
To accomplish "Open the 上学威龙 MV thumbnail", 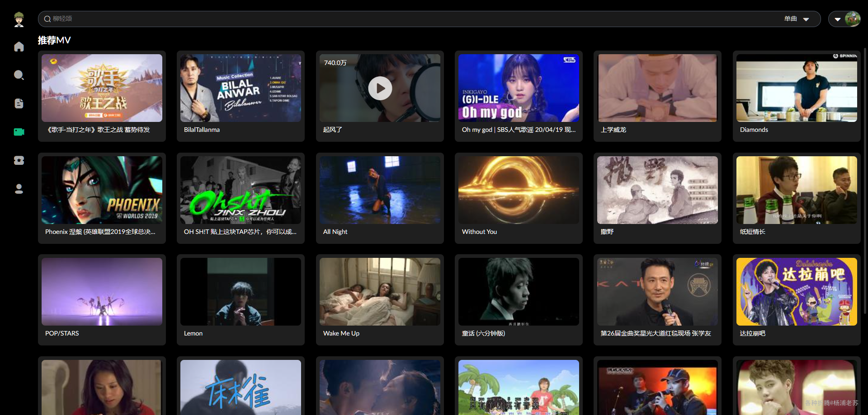I will (657, 88).
